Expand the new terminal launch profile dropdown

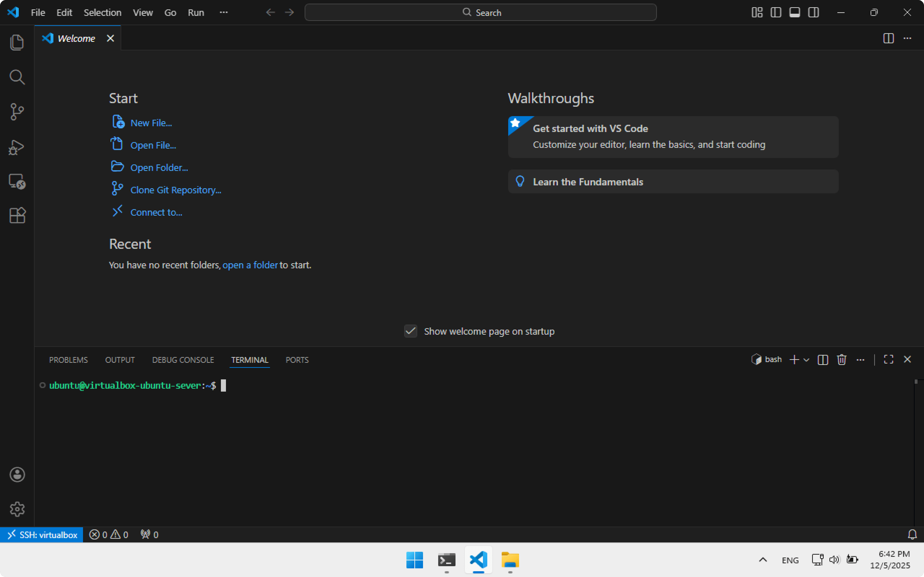point(806,360)
